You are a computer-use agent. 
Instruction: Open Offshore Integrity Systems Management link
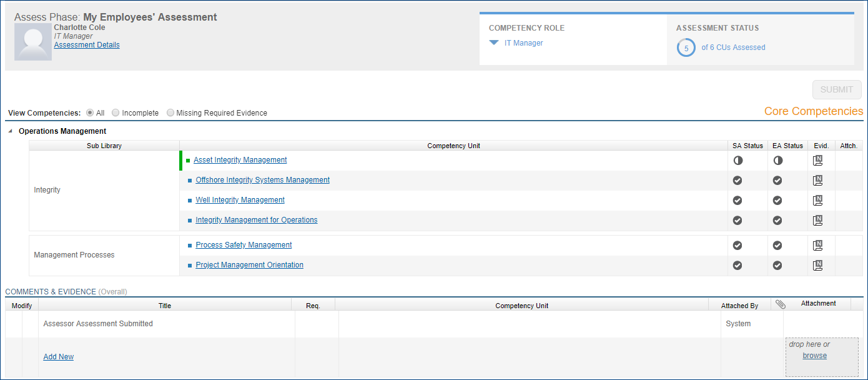[x=263, y=180]
